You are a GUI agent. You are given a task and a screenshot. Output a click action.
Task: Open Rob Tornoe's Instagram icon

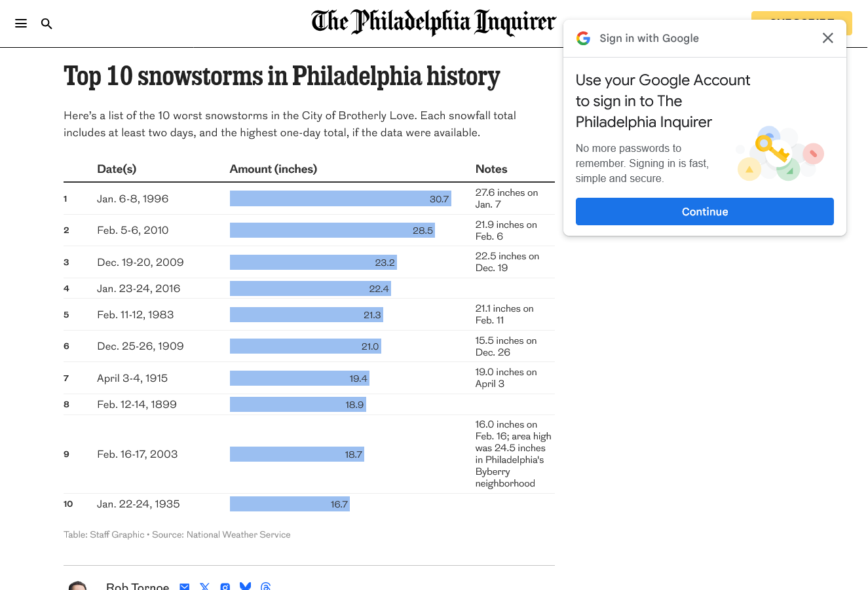[x=225, y=586]
